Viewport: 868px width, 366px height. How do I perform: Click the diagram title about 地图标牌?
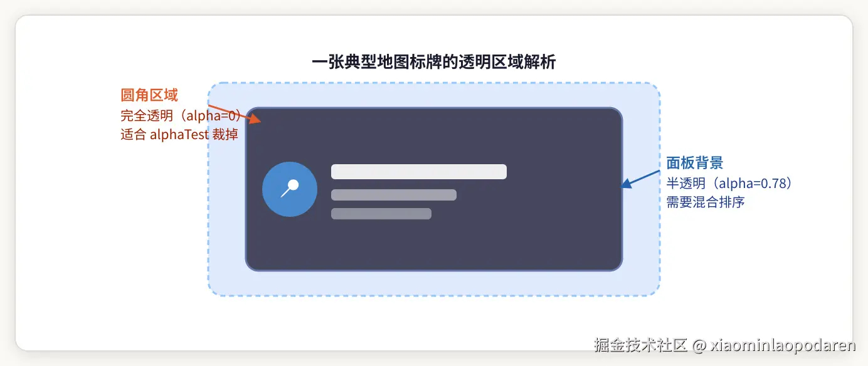(434, 62)
